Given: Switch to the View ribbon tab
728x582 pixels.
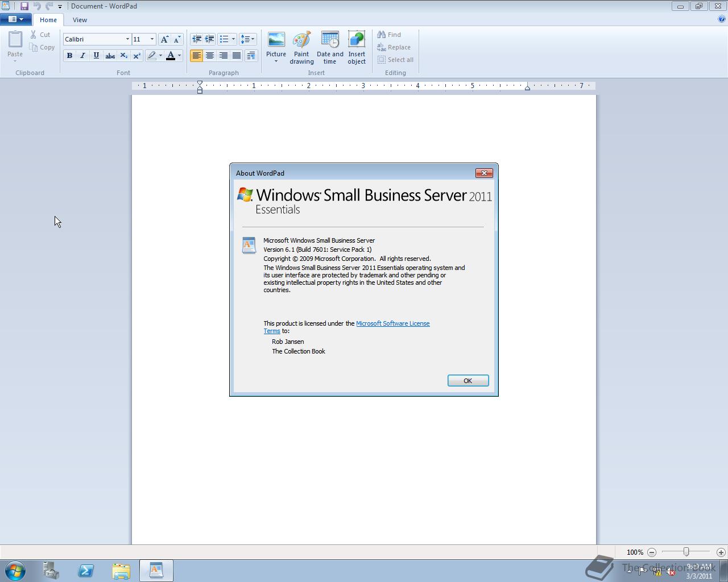Looking at the screenshot, I should 80,20.
